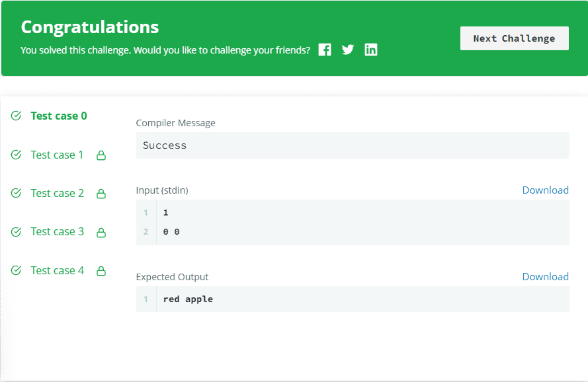588x382 pixels.
Task: Click the passed checkmark for Test case 3
Action: (x=17, y=232)
